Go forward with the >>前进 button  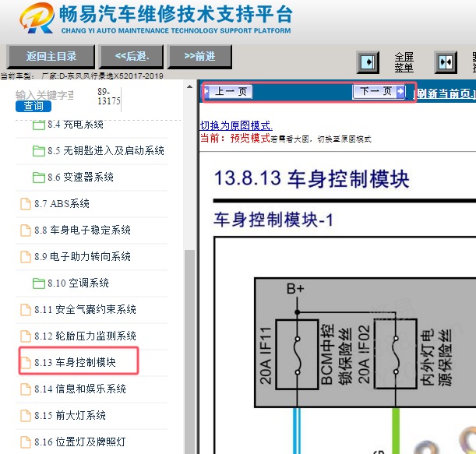click(x=199, y=56)
